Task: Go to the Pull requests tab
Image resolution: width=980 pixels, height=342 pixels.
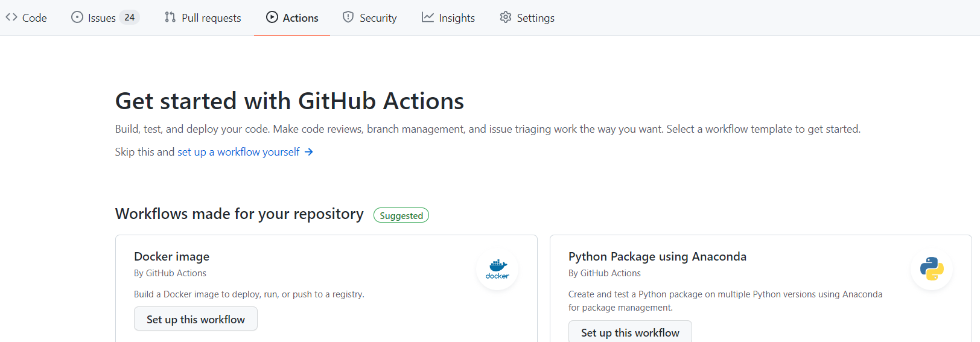Action: click(x=203, y=18)
